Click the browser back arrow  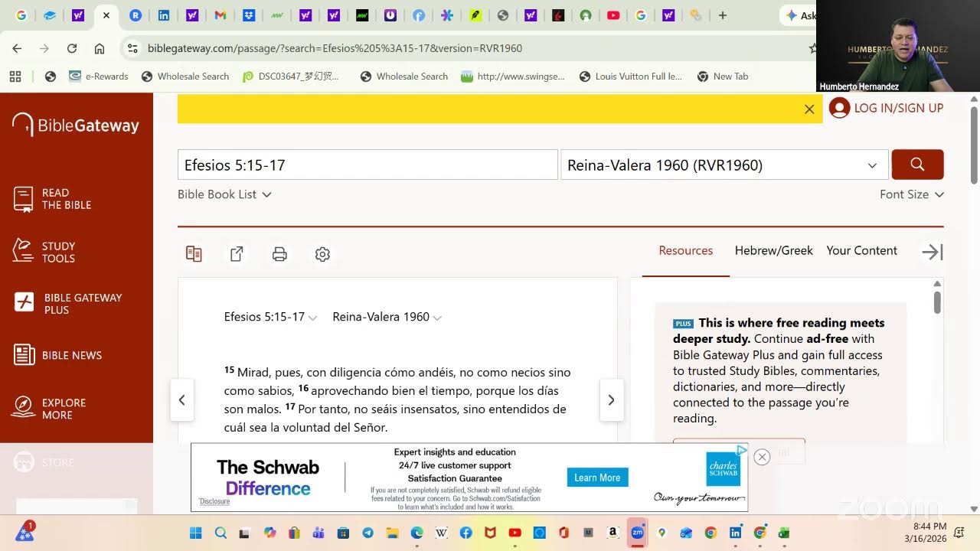coord(17,48)
